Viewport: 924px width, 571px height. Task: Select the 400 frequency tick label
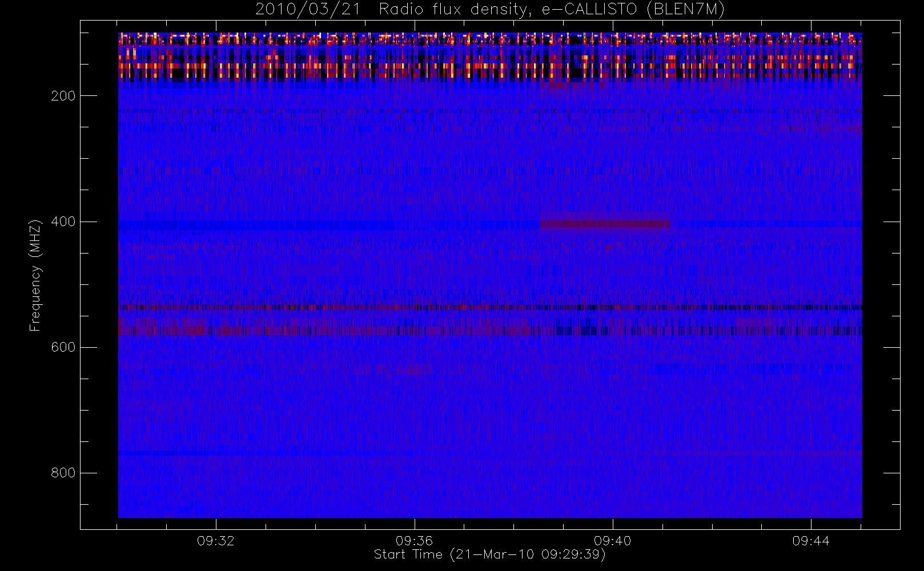[63, 222]
